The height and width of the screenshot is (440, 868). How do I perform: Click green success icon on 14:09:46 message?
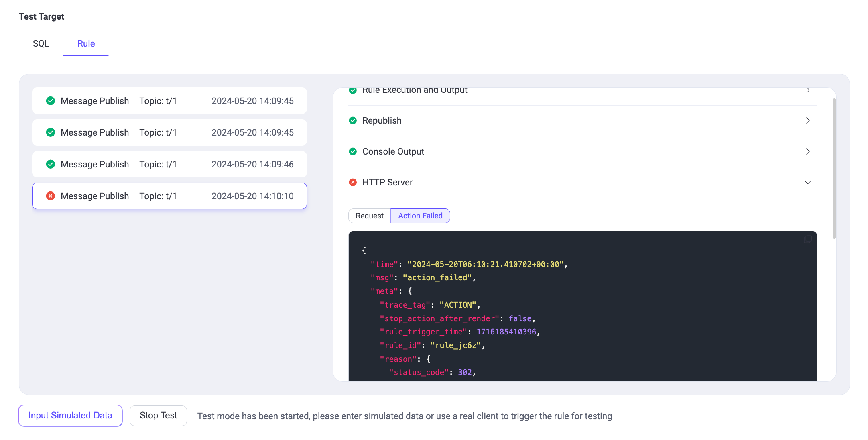51,164
